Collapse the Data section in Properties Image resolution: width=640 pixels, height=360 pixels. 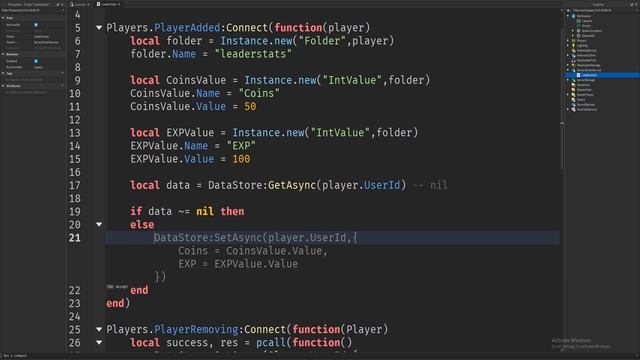[x=3, y=18]
